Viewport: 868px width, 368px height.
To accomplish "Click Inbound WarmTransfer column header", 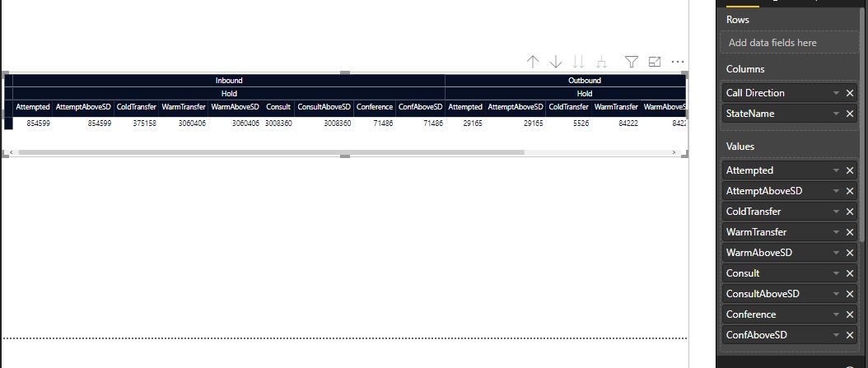I will 183,107.
